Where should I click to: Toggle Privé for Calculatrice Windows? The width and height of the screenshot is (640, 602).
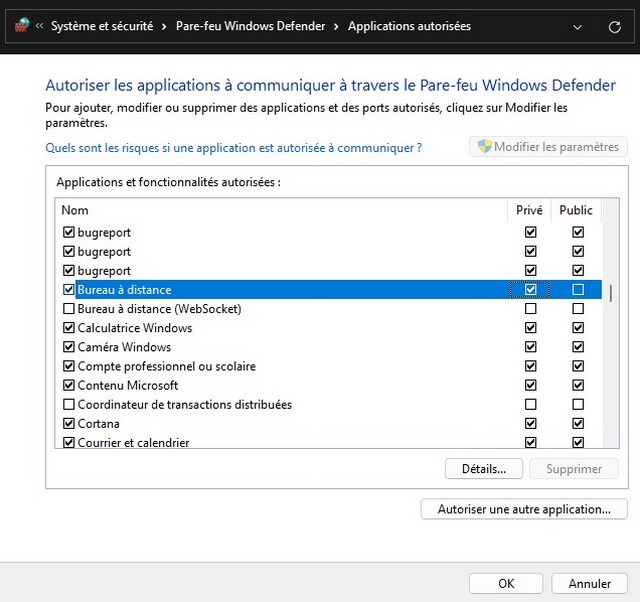(x=531, y=328)
